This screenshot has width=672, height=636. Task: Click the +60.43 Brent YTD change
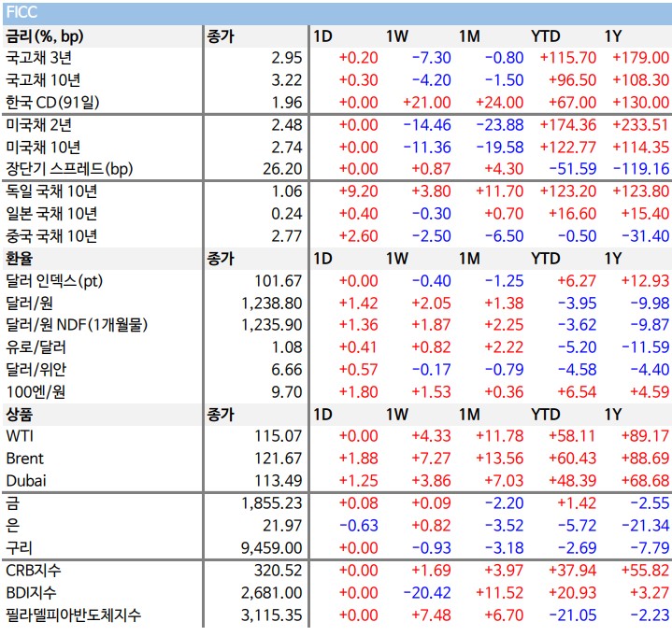coord(573,459)
